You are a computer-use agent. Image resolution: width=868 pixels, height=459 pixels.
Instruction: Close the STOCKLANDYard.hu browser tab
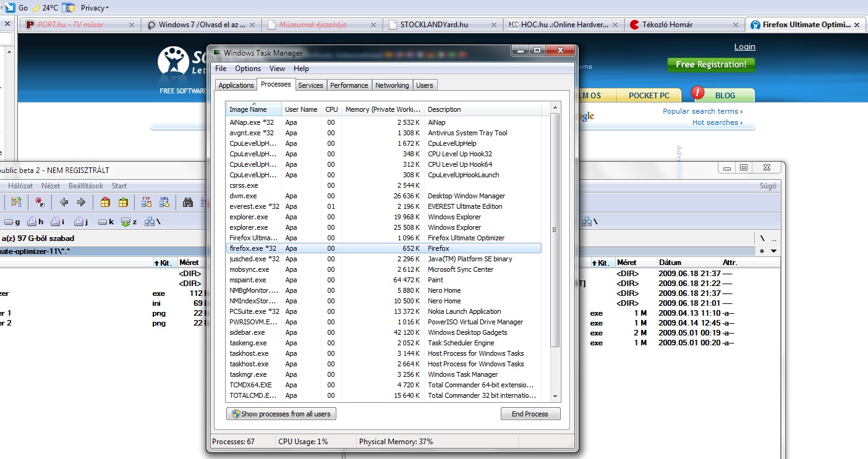click(x=493, y=25)
